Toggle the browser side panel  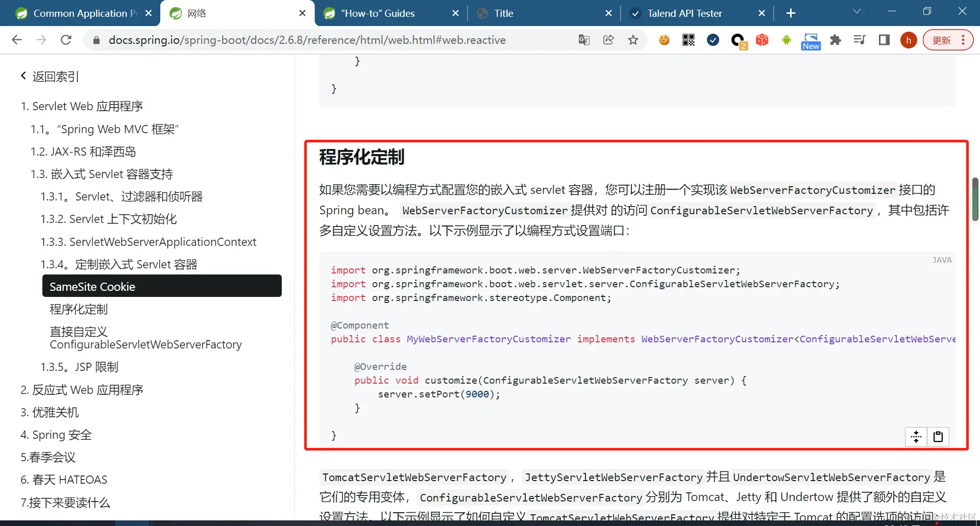tap(884, 40)
